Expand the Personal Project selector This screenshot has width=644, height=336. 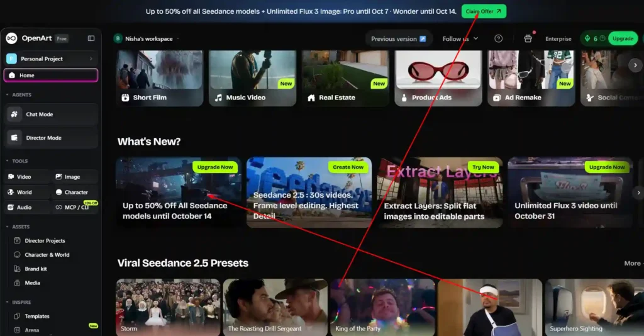point(51,59)
